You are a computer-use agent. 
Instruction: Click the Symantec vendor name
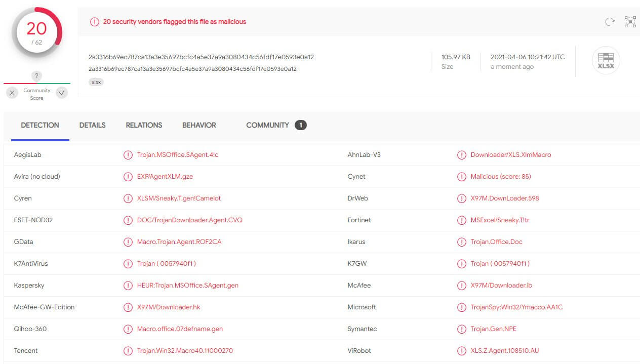point(363,329)
